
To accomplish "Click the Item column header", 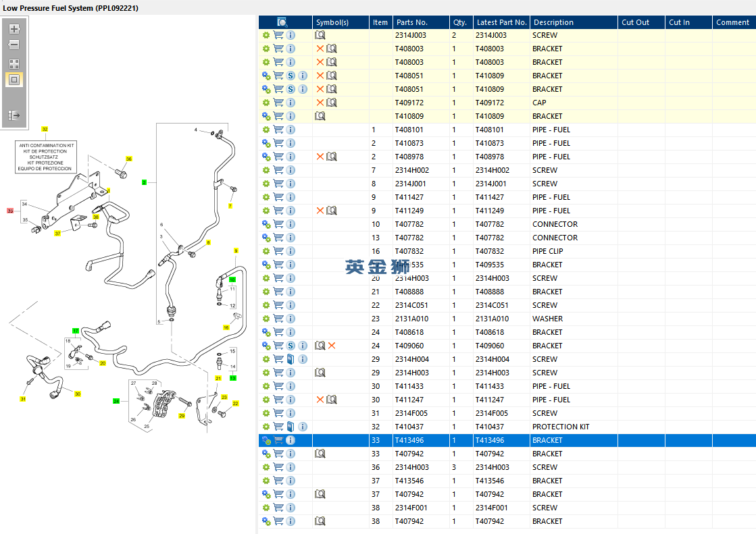I will coord(380,22).
